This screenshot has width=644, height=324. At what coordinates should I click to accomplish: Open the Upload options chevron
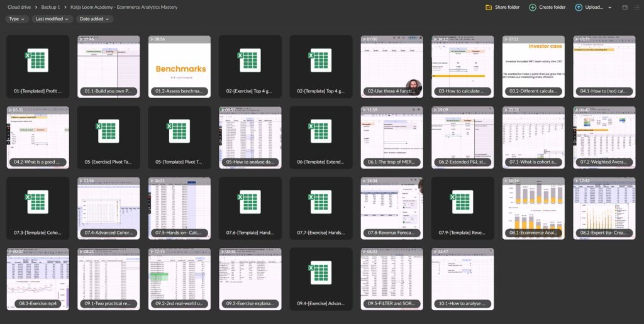(x=610, y=8)
